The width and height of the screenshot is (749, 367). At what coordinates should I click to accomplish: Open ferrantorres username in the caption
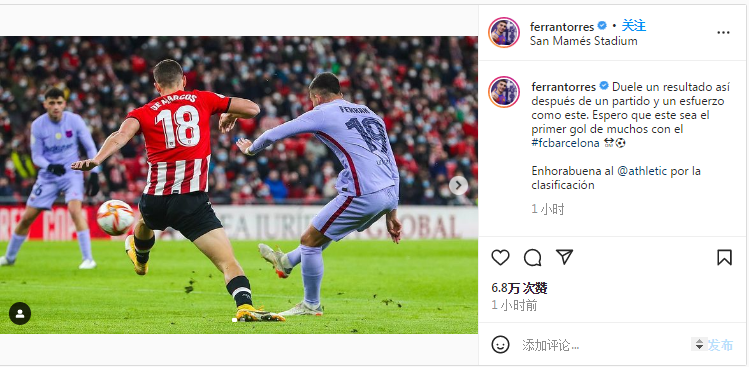pyautogui.click(x=564, y=87)
